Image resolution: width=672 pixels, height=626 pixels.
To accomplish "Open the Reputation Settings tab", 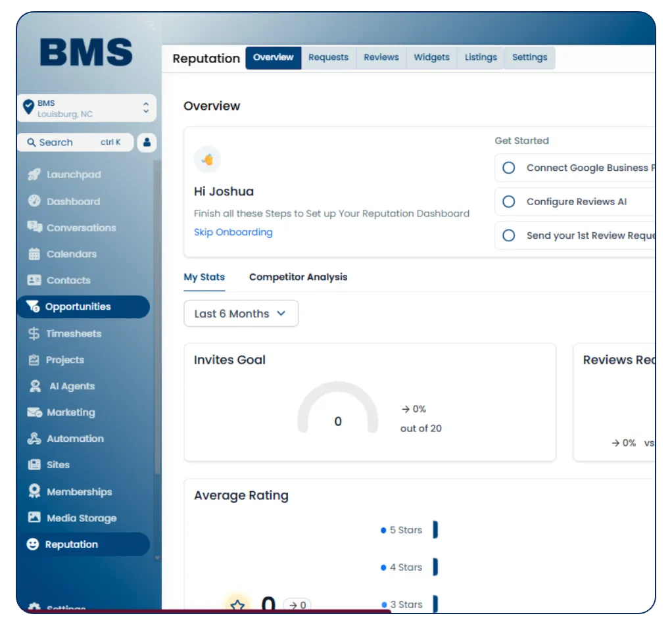I will pos(530,57).
